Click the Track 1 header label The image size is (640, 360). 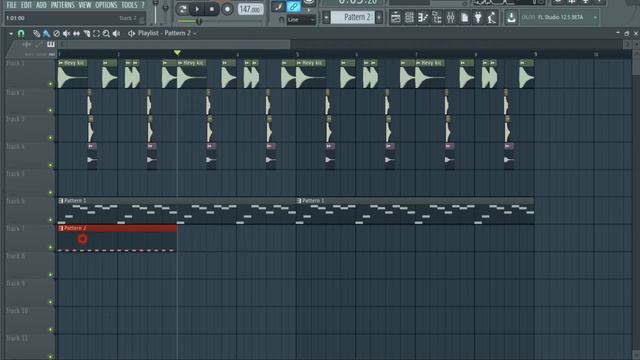[x=16, y=64]
